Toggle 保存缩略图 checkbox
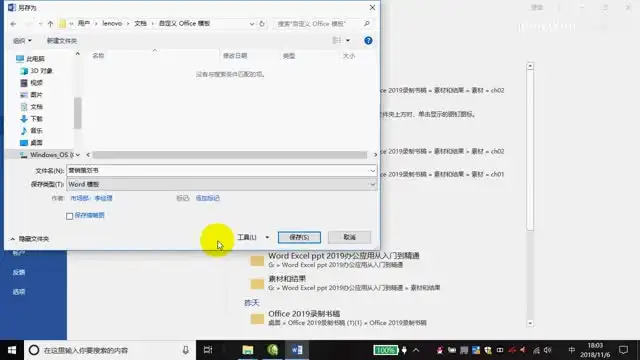 click(69, 216)
